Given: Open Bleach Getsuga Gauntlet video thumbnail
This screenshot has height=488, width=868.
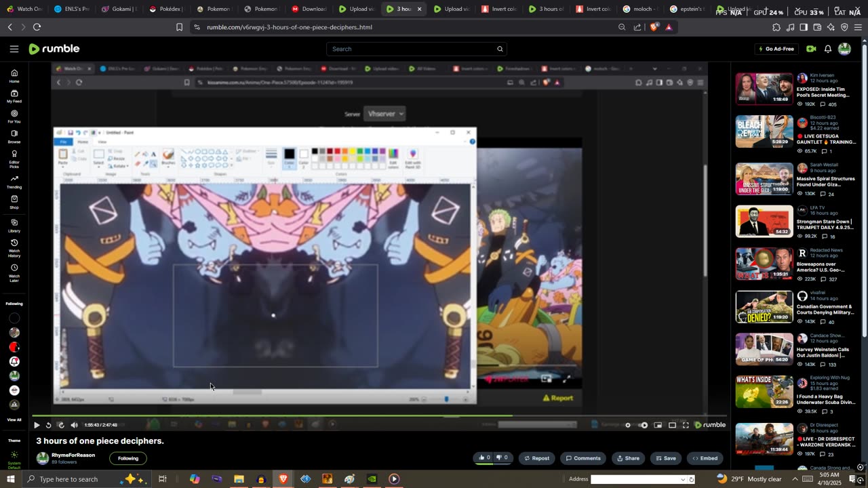Looking at the screenshot, I should 764,131.
